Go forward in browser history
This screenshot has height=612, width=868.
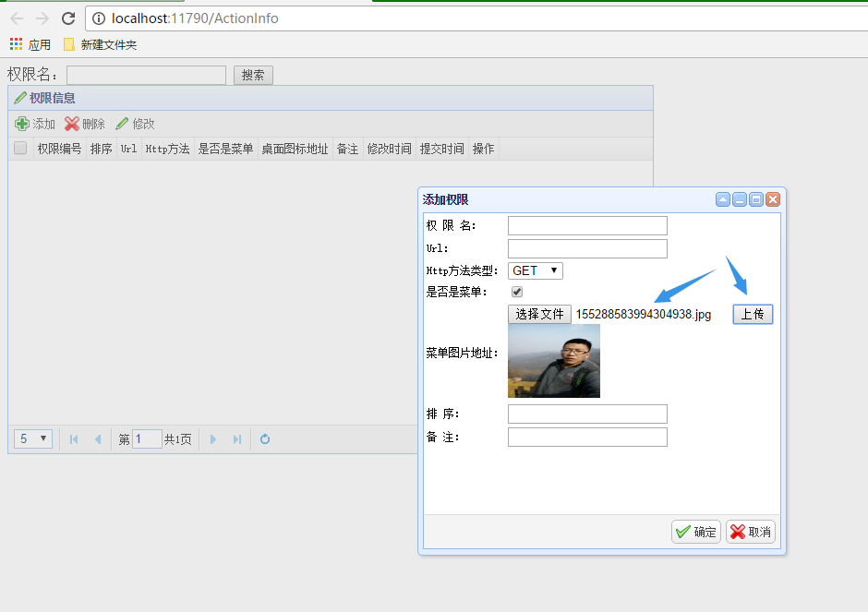(x=42, y=18)
